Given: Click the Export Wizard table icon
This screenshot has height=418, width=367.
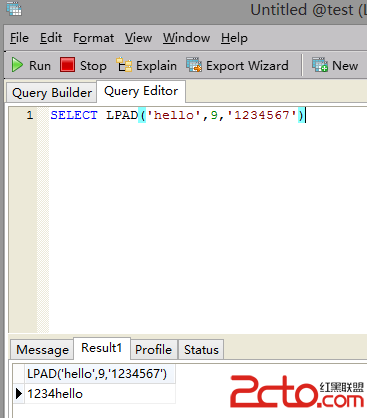Looking at the screenshot, I should 194,65.
